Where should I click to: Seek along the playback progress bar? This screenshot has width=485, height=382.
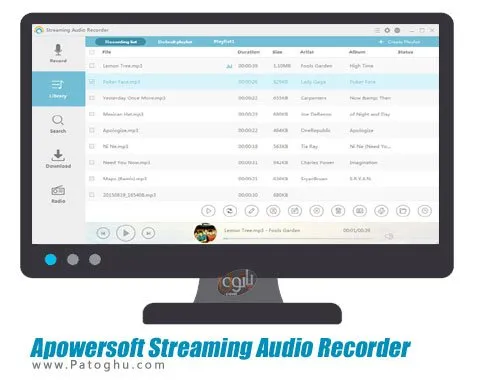click(297, 239)
